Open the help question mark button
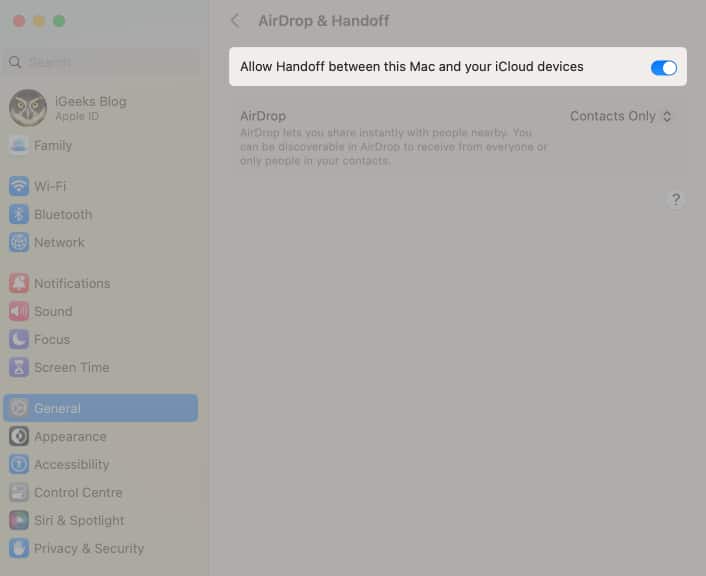This screenshot has width=706, height=576. point(675,199)
